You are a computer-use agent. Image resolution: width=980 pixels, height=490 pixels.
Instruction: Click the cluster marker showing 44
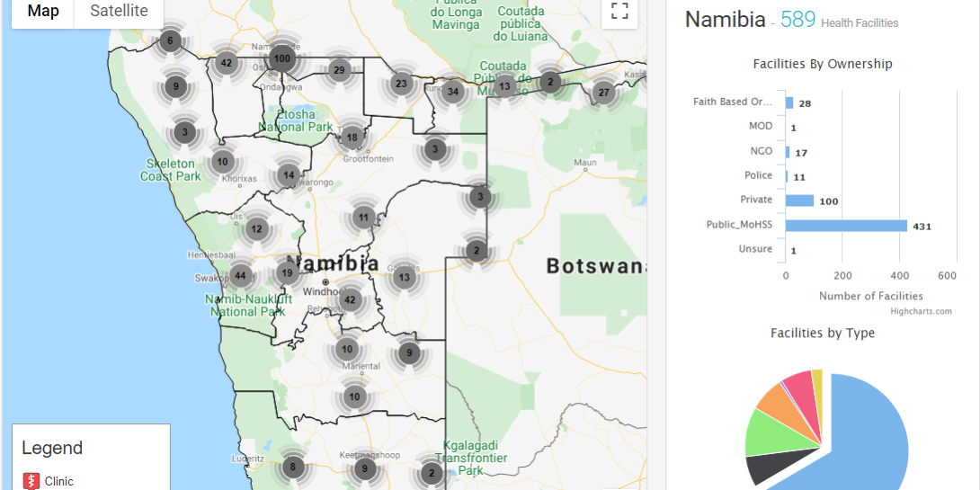(x=240, y=276)
